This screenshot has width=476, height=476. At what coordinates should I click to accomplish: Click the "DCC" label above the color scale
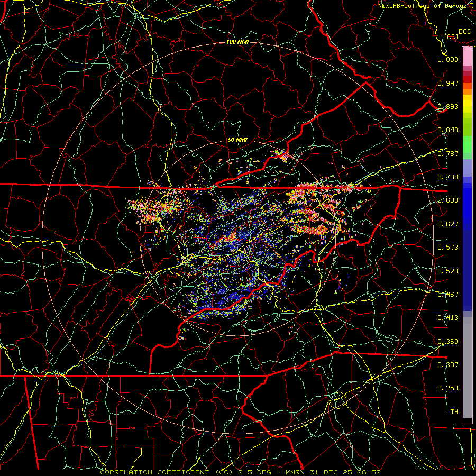[x=464, y=32]
